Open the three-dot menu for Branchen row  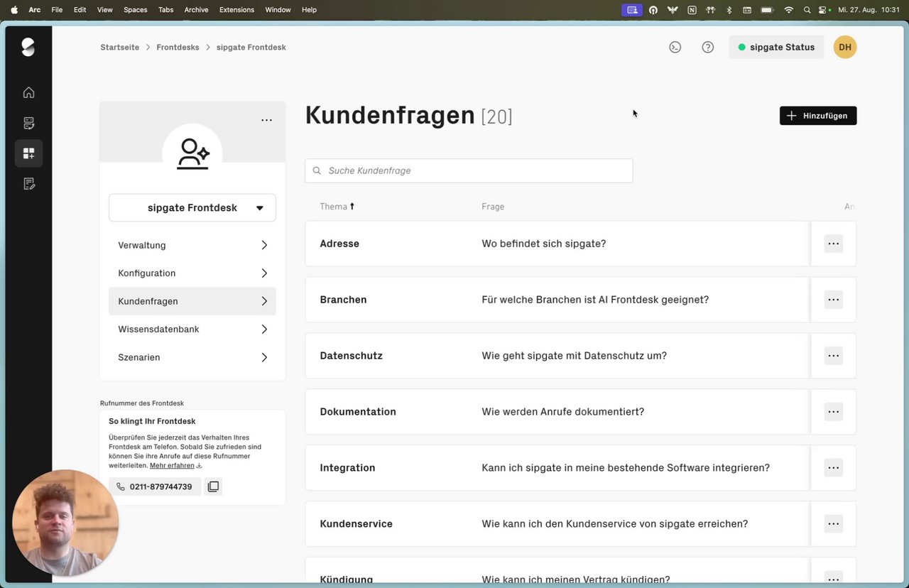coord(834,300)
